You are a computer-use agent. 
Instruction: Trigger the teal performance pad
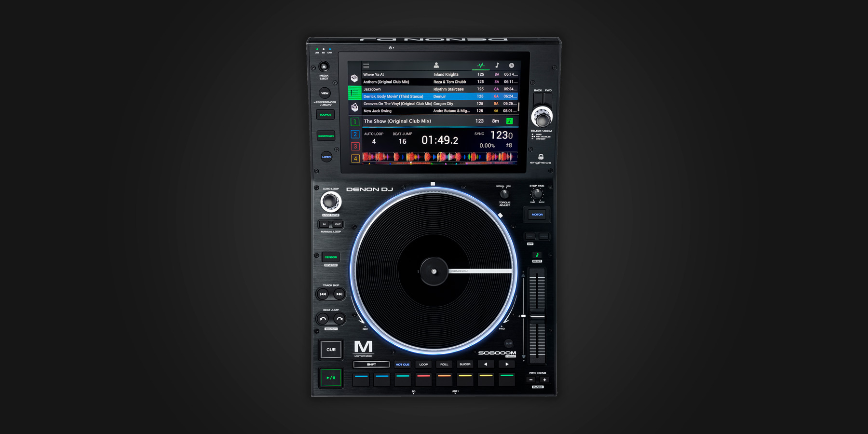[x=403, y=380]
